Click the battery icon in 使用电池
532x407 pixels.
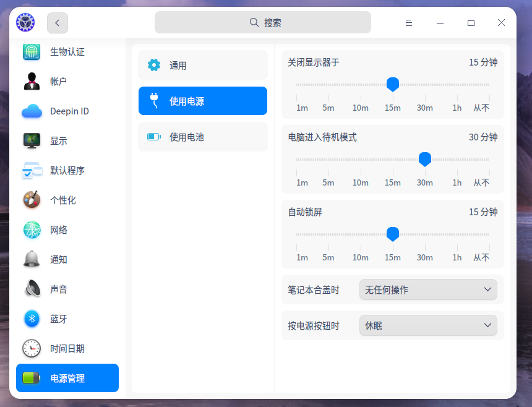pos(154,137)
